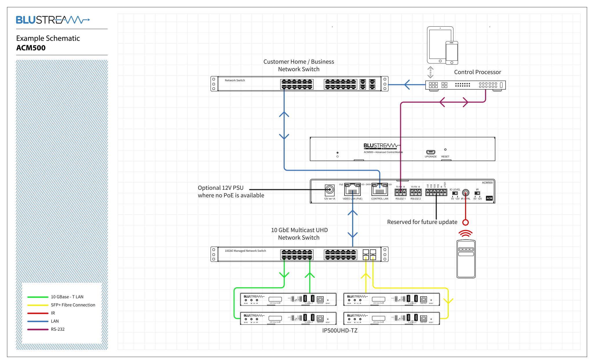Image resolution: width=593 pixels, height=364 pixels.
Task: Click the green 10 GBase-T LAN legend line
Action: click(x=38, y=297)
